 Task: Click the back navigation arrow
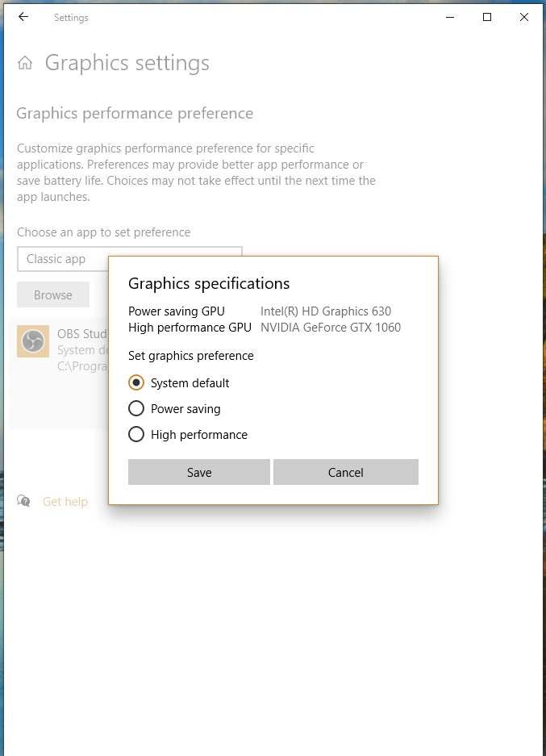(x=23, y=17)
